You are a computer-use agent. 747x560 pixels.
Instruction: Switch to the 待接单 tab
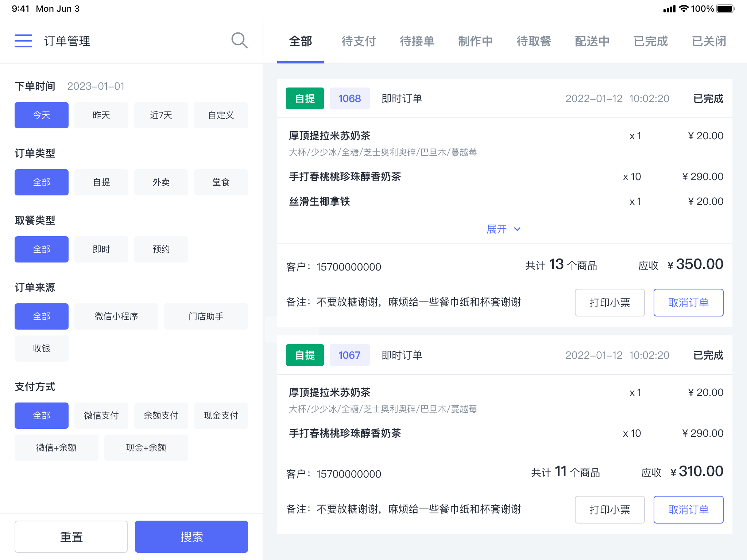(417, 41)
